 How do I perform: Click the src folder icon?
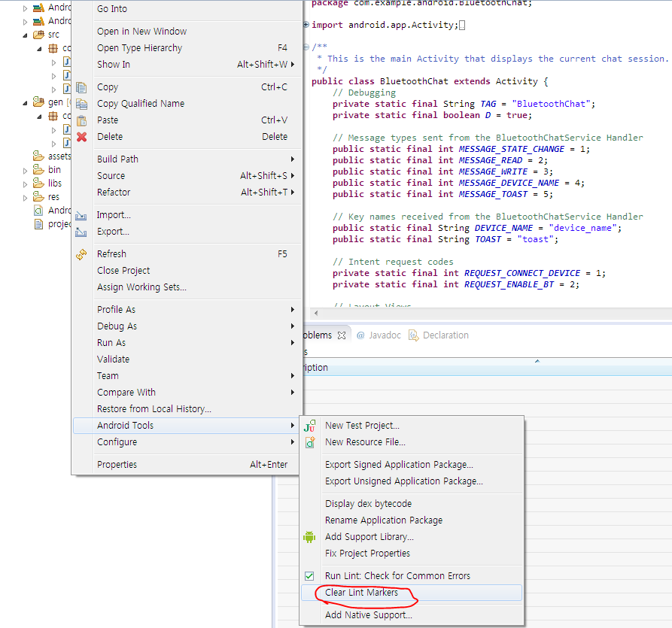click(x=38, y=35)
